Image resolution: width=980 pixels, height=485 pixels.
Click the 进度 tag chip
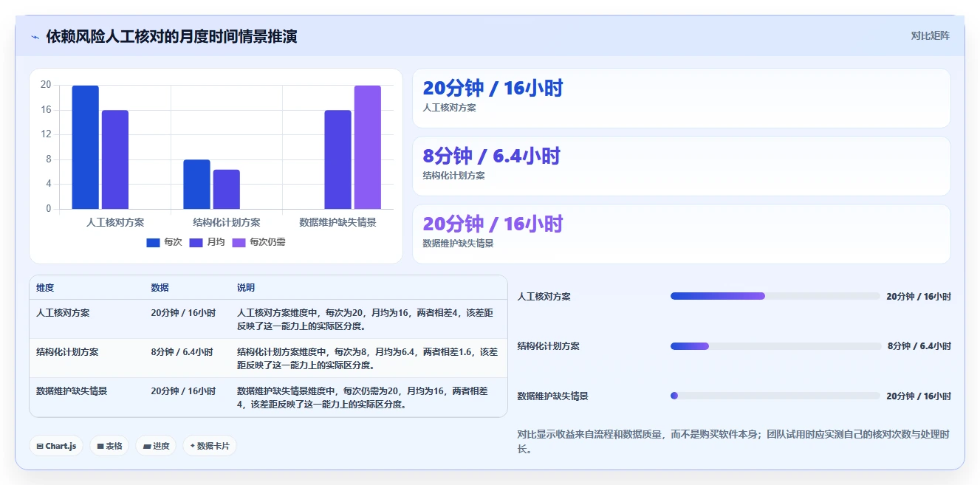[x=156, y=446]
